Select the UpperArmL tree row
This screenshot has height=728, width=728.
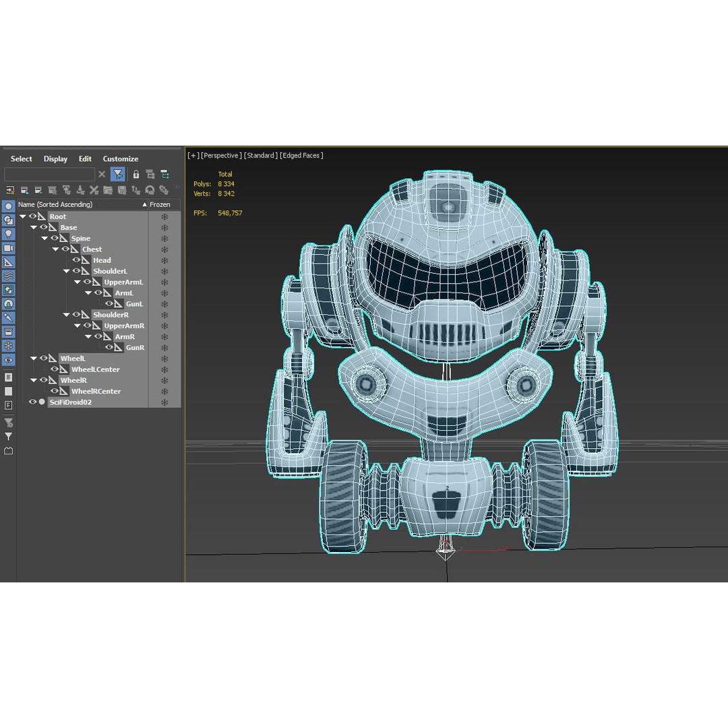pos(123,282)
